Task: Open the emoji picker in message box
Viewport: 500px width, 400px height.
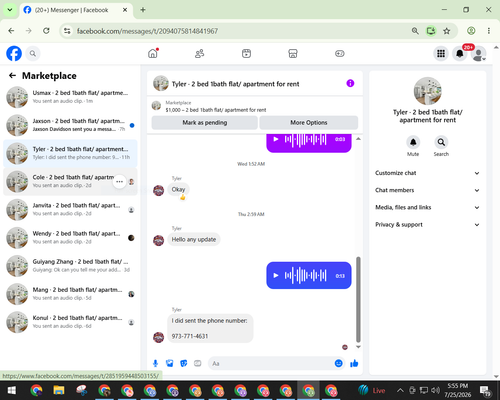Action: point(338,363)
